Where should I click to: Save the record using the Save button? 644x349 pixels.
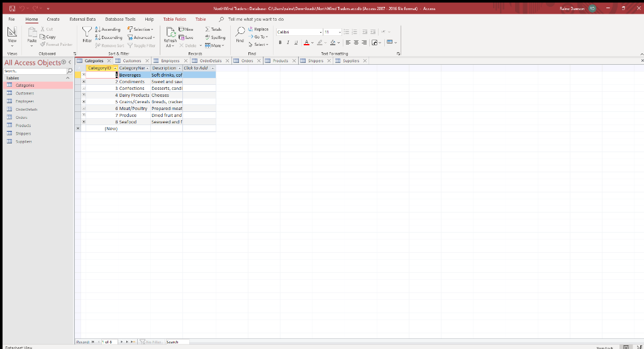[x=186, y=37]
